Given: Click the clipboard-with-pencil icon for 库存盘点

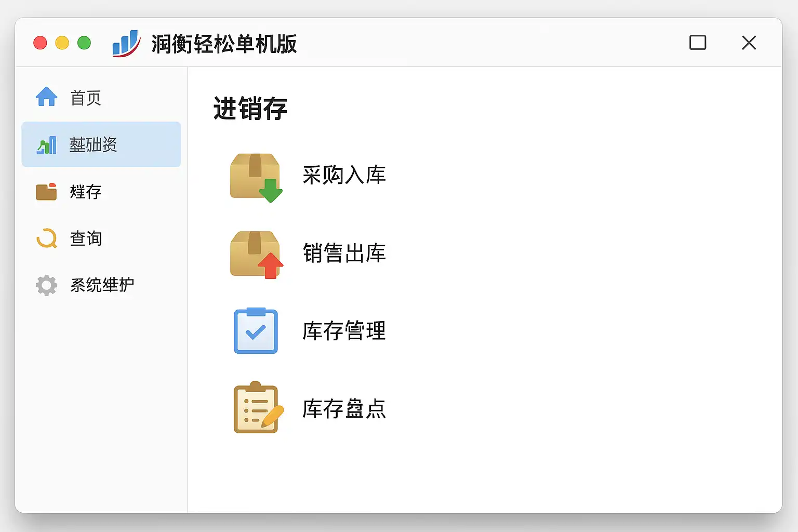Looking at the screenshot, I should (x=258, y=408).
